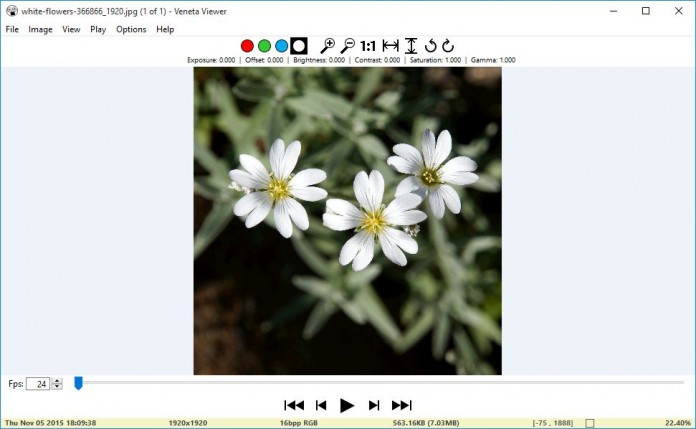Click the Gamma: 1.000 value
Screen dimensions: 696x429
click(x=493, y=60)
